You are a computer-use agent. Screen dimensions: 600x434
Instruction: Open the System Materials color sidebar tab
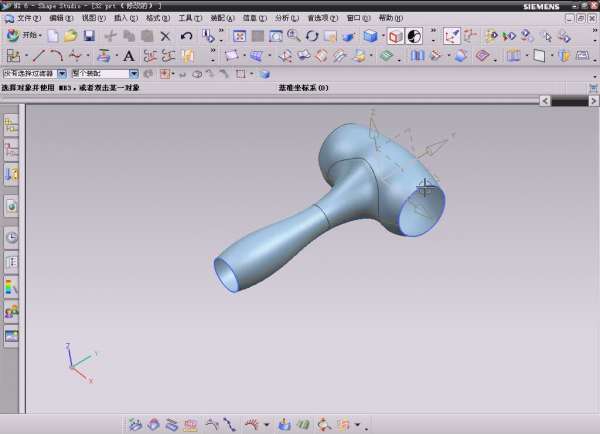point(12,287)
